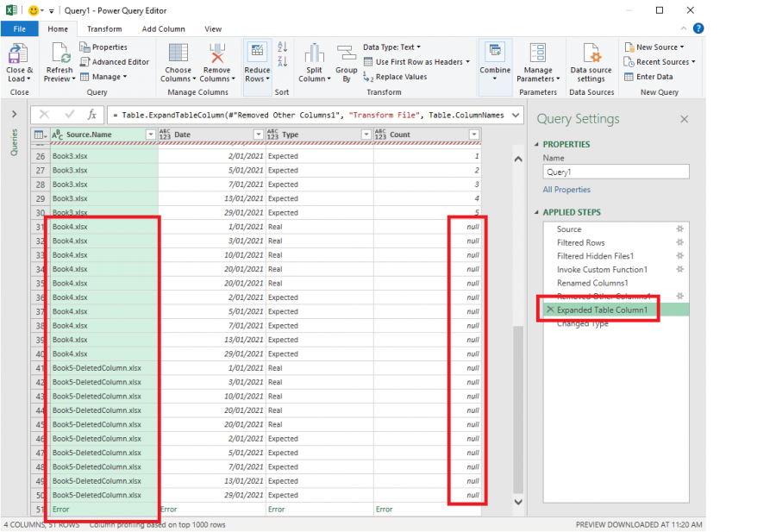
Task: Click the smiley feedback icon
Action: (33, 10)
